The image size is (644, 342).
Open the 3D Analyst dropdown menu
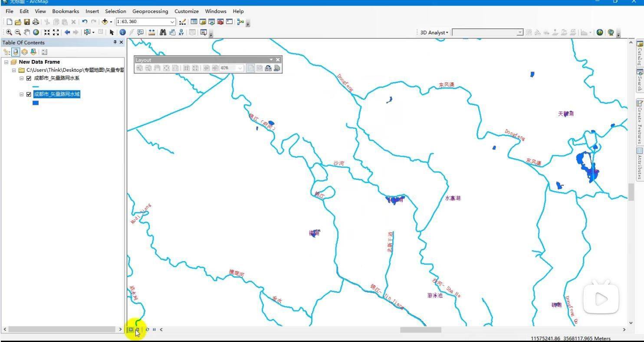pos(434,33)
